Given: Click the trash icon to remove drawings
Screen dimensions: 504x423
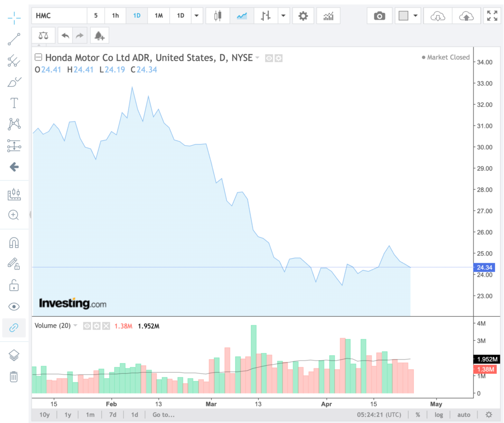Looking at the screenshot, I should click(14, 377).
